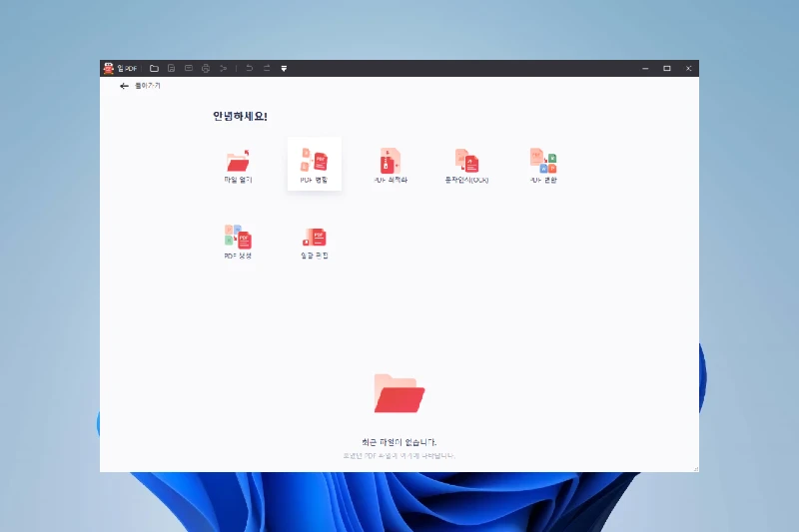Click the undo arrow in title toolbar
The image size is (799, 532).
click(249, 68)
